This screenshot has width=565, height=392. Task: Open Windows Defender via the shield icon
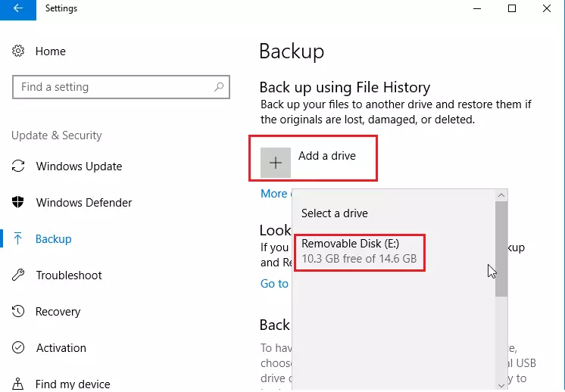pyautogui.click(x=18, y=202)
